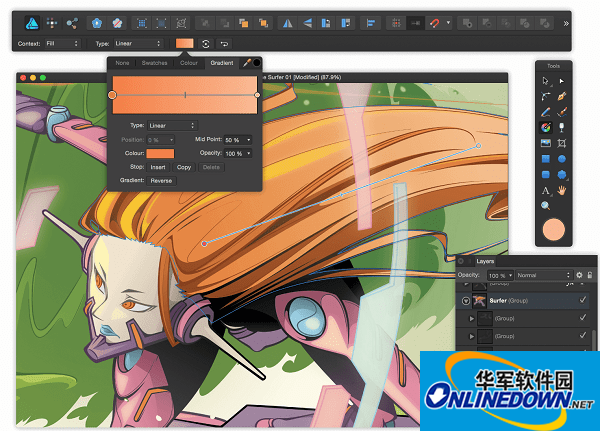The image size is (600, 431).
Task: Select the Ellipse tool
Action: 561,159
